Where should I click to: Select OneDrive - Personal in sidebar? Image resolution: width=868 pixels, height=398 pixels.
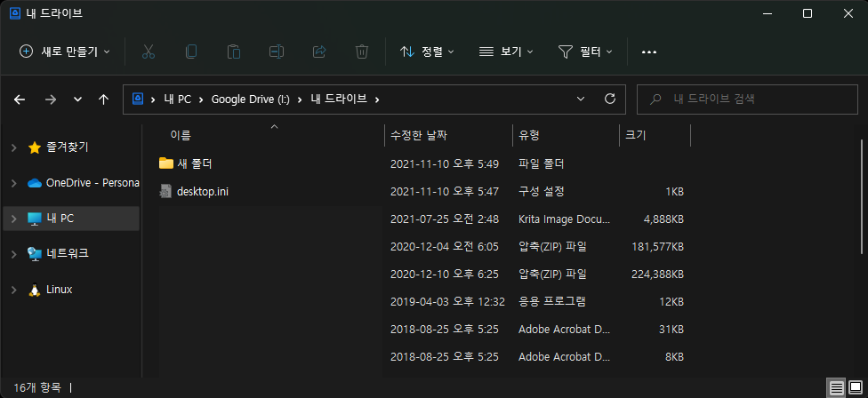coord(92,183)
